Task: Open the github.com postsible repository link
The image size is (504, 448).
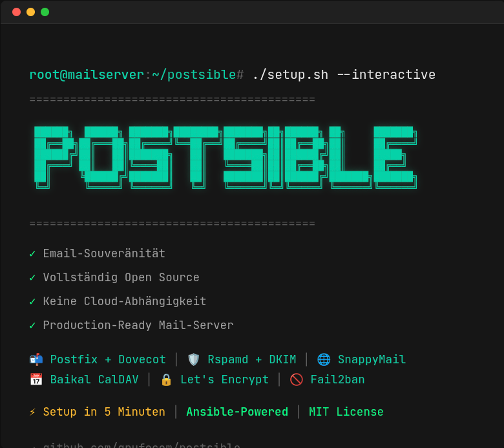Action: point(142,445)
